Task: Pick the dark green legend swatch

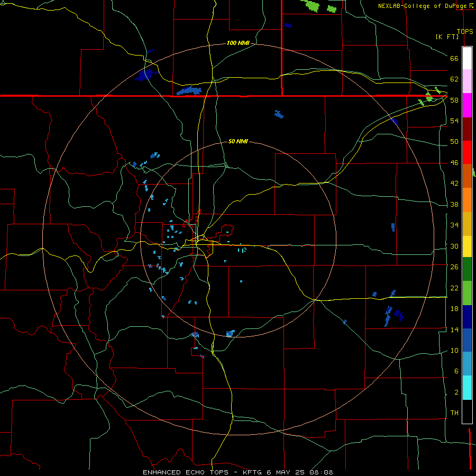Action: coord(467,269)
